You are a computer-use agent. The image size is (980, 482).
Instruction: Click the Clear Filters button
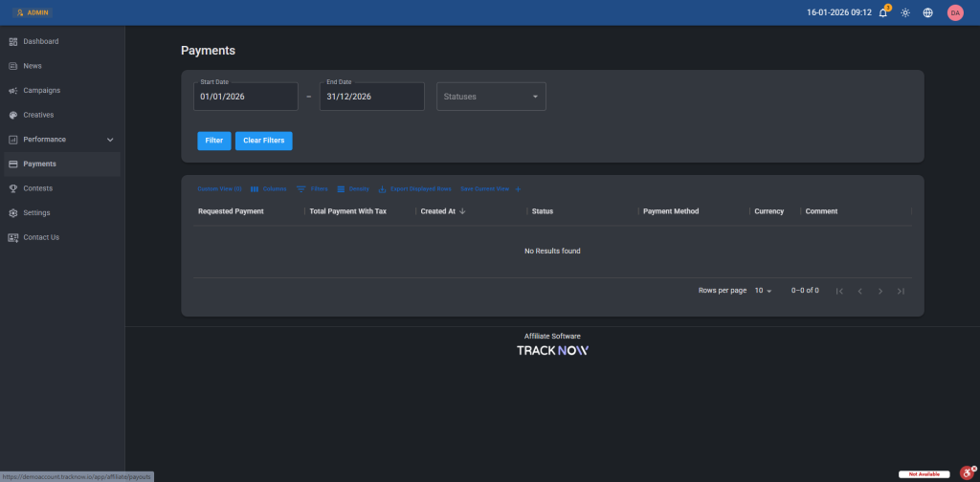coord(263,141)
